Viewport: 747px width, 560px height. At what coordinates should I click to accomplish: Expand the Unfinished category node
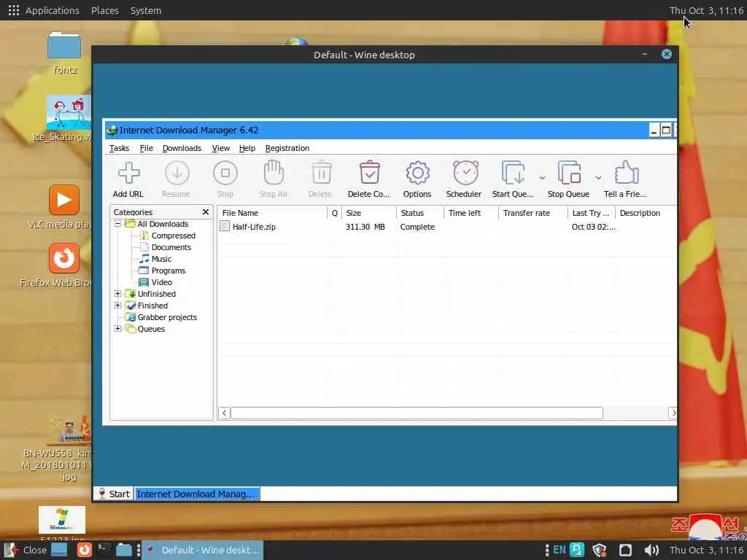tap(117, 294)
